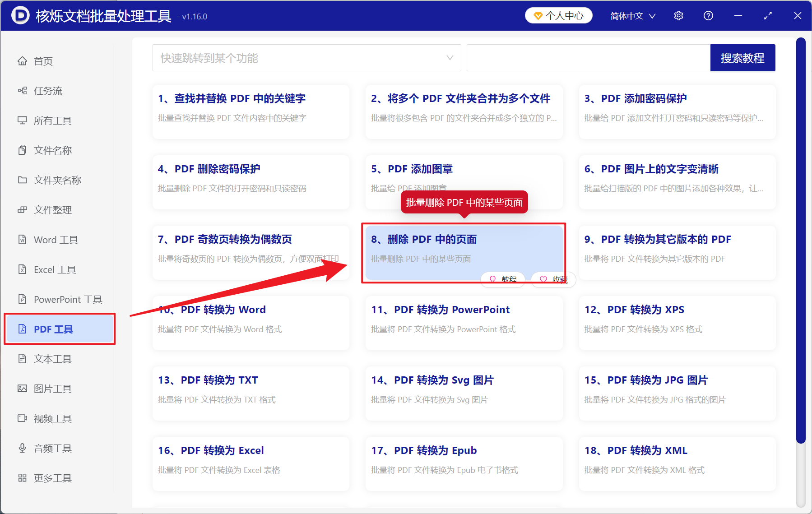Switch to the 首页 section
Viewport: 812px width, 514px height.
point(43,61)
